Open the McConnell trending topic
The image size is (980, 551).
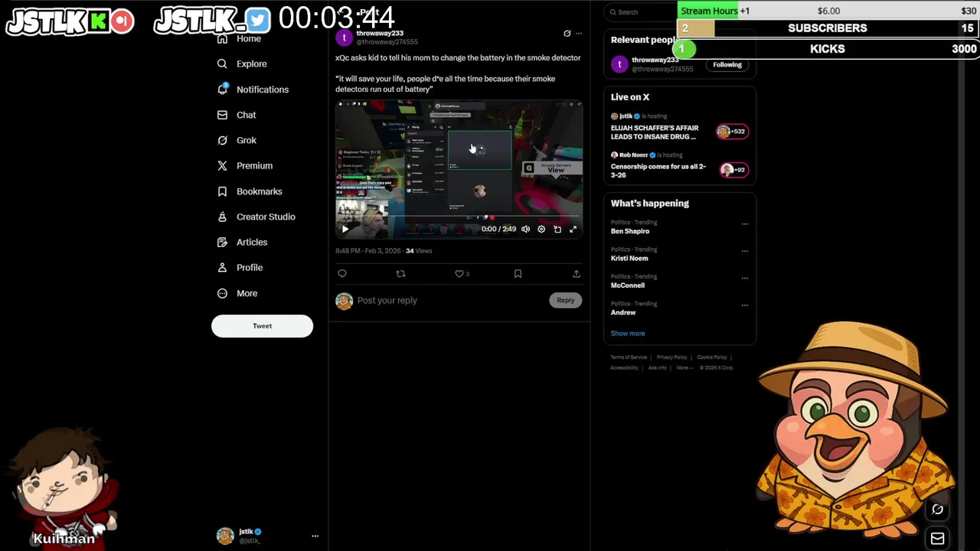tap(628, 285)
